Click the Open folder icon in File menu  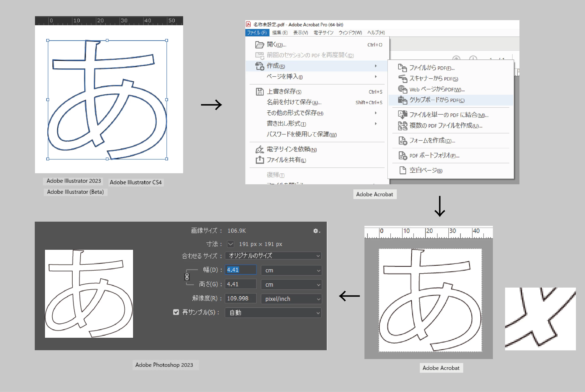(260, 45)
